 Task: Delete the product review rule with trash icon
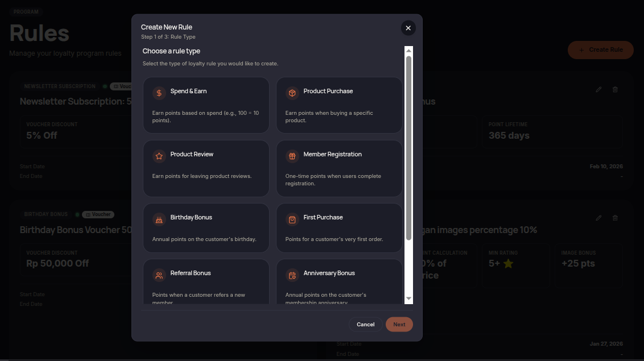615,218
